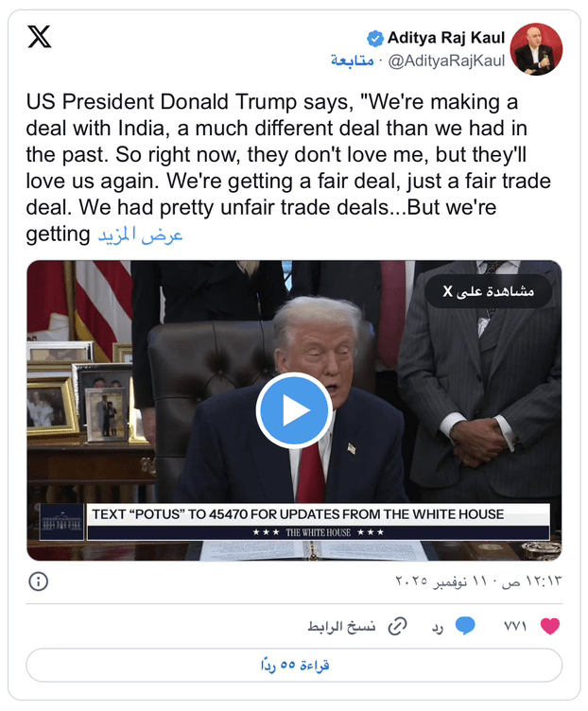The width and height of the screenshot is (588, 711).
Task: Open the tweet info circle icon
Action: (x=39, y=581)
